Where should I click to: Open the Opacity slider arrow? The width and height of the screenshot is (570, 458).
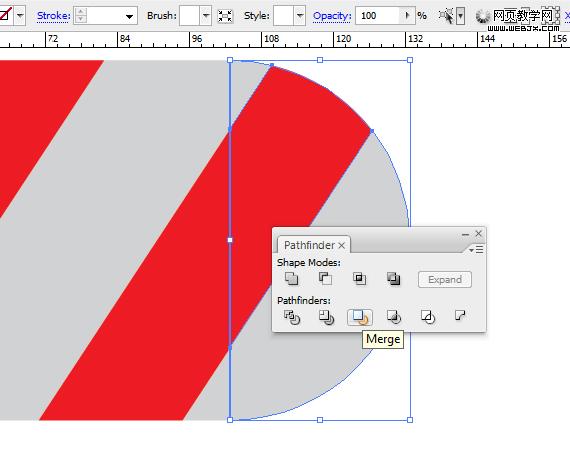[408, 16]
